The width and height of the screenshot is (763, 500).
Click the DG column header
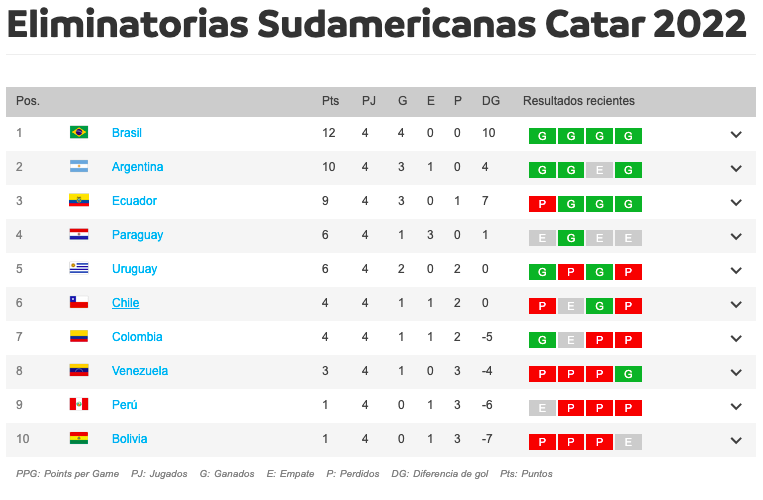point(490,101)
